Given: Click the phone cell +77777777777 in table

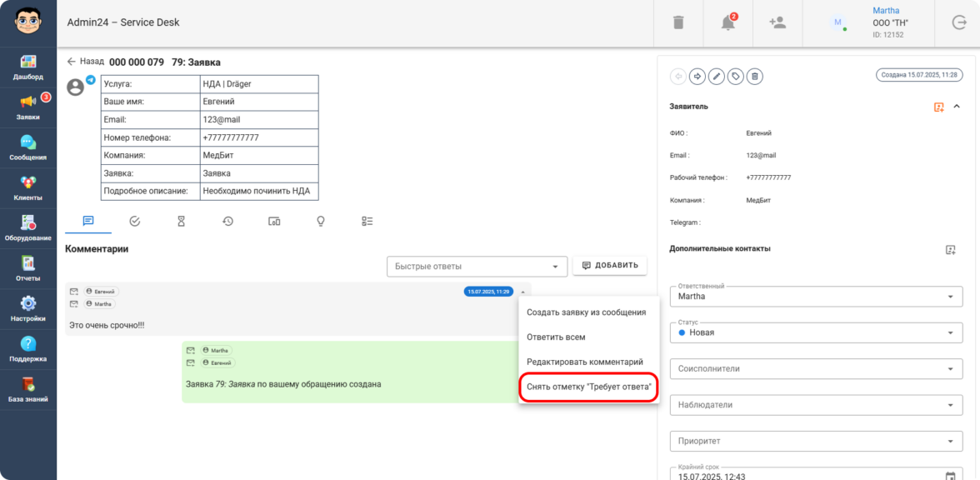Looking at the screenshot, I should [259, 137].
